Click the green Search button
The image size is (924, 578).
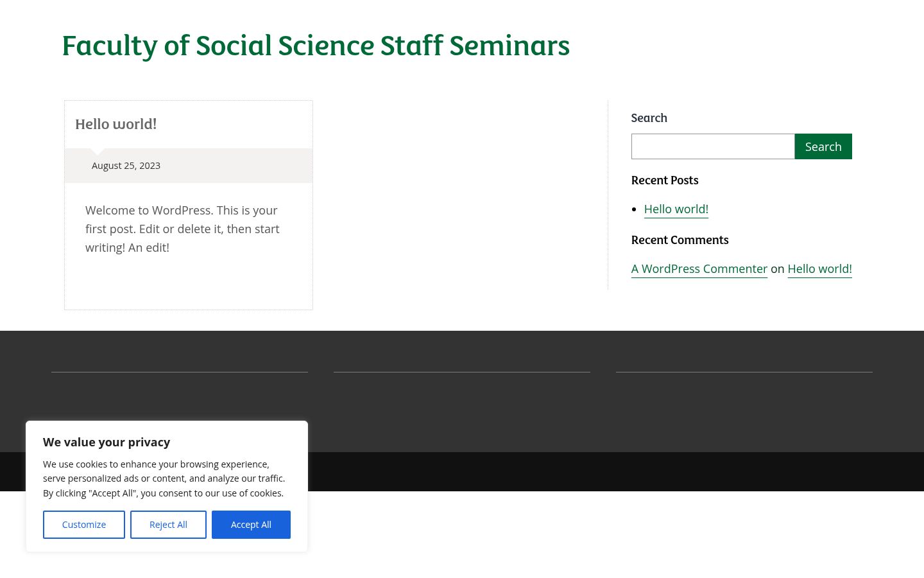pyautogui.click(x=823, y=146)
